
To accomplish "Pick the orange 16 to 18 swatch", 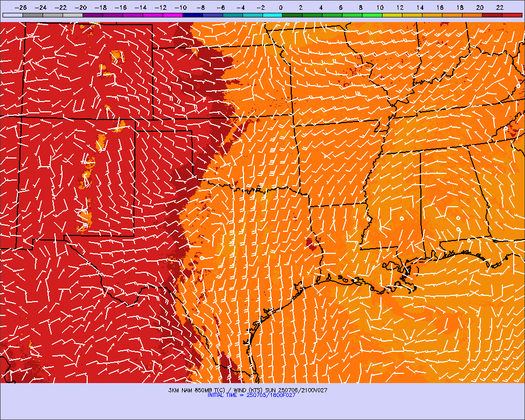I will [x=452, y=15].
